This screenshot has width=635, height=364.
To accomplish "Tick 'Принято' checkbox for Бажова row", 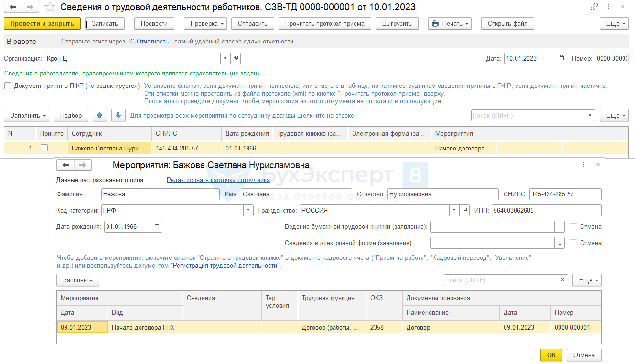I will (x=44, y=148).
